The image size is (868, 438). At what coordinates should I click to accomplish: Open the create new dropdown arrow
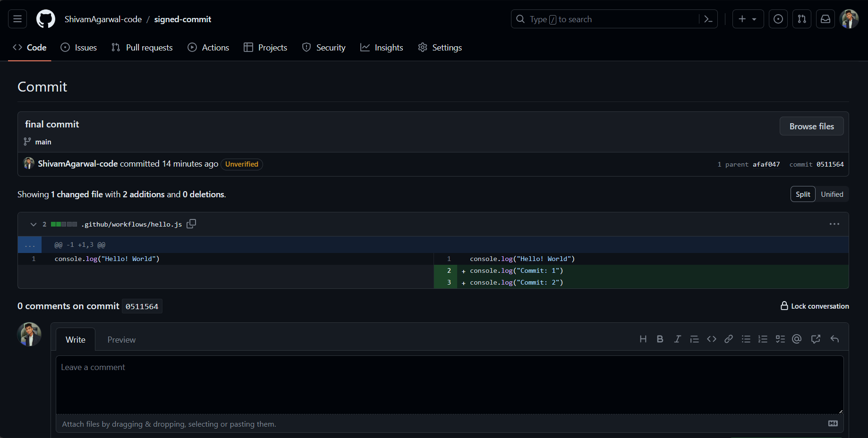(x=754, y=19)
